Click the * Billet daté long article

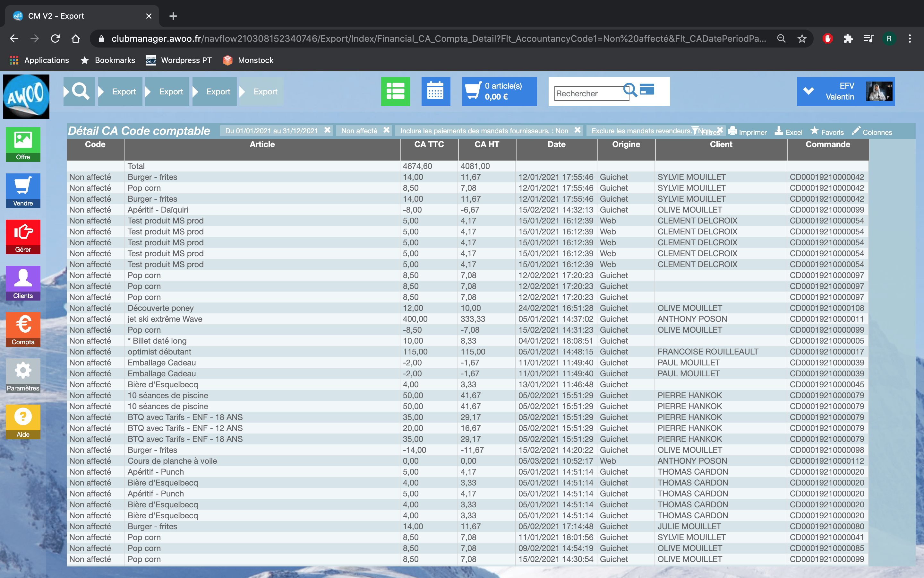point(157,341)
